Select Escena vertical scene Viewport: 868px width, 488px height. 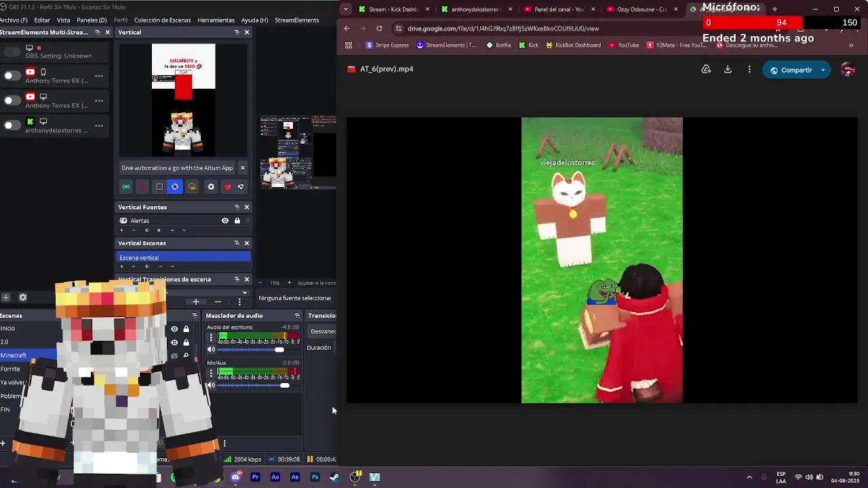183,258
